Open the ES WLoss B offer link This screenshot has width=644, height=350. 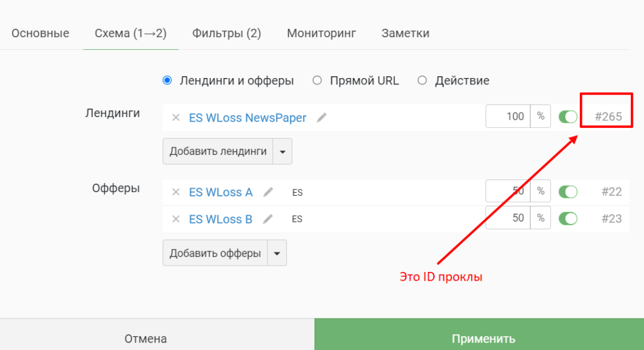221,219
